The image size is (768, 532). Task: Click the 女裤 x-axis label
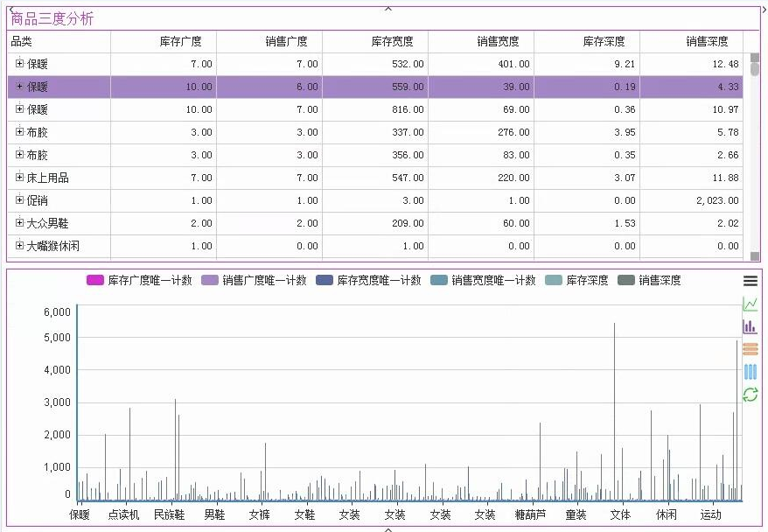point(259,514)
